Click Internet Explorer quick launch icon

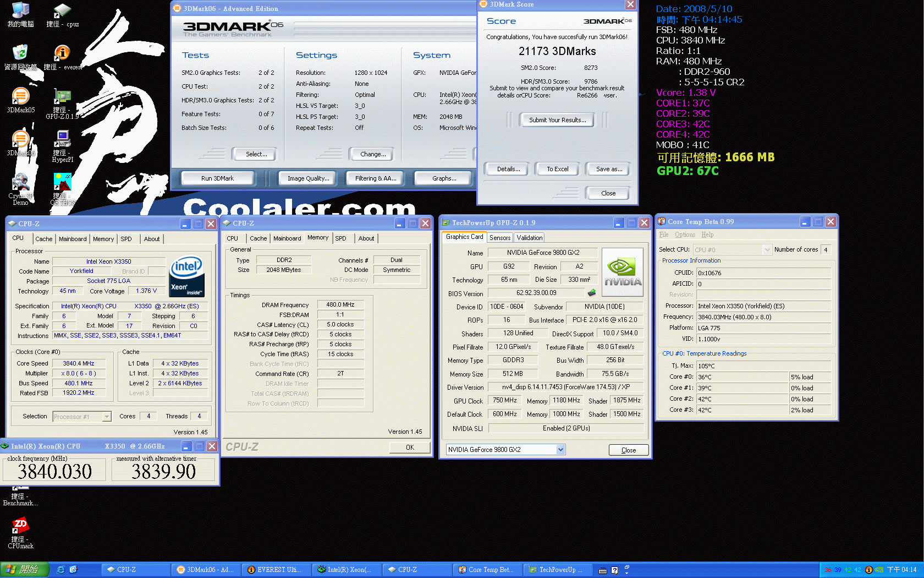point(61,570)
